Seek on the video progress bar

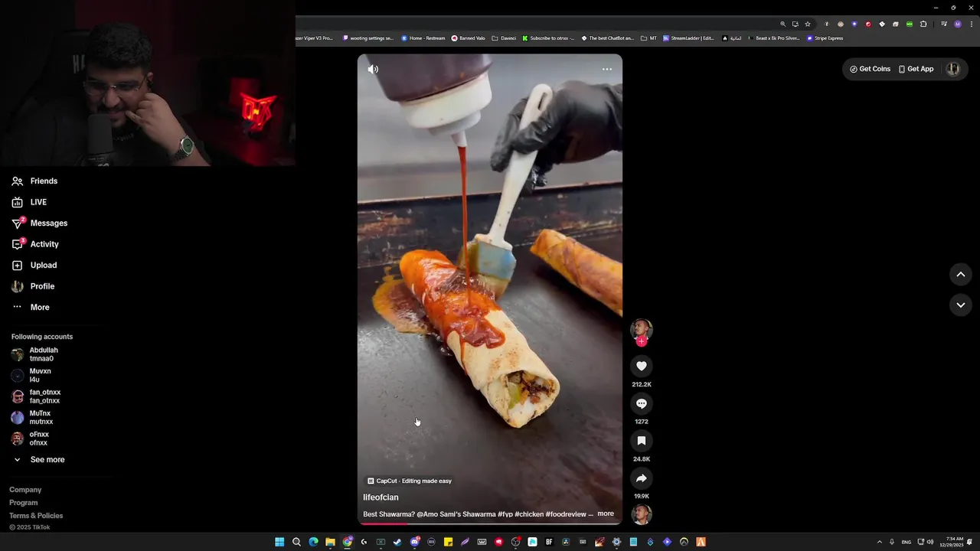(490, 523)
